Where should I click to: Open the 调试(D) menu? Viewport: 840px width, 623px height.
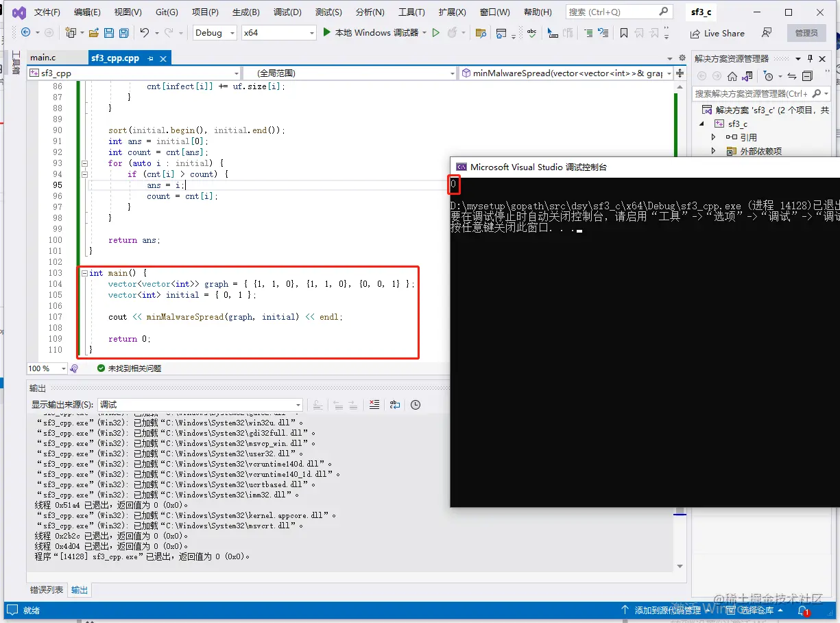287,12
